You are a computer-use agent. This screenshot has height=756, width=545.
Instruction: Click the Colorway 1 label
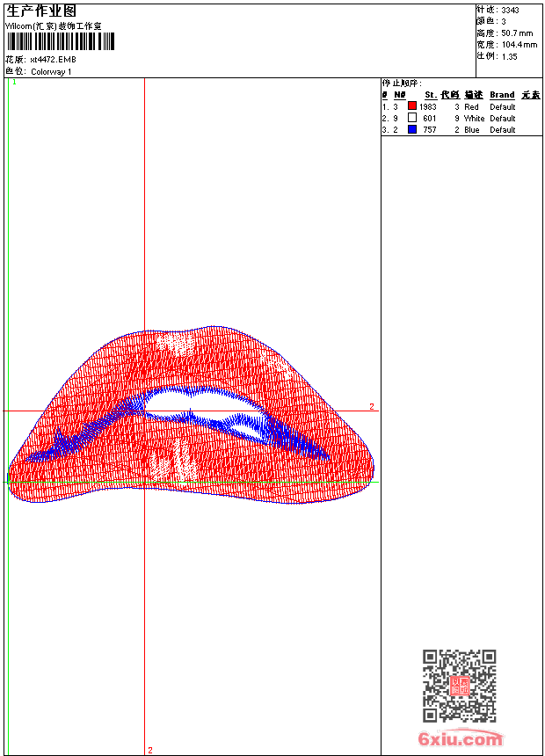pos(51,72)
